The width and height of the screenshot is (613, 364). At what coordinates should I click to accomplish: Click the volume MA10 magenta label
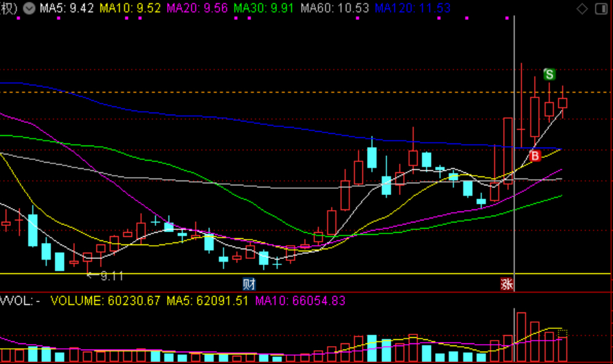[300, 301]
